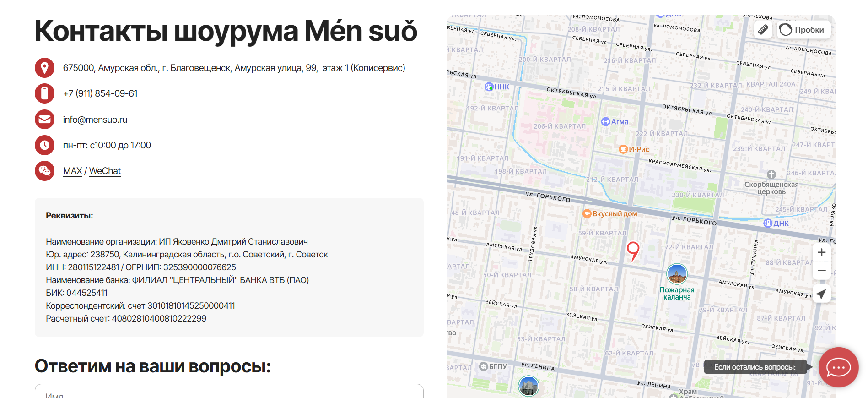
Task: Focus the Имя input field
Action: (229, 392)
